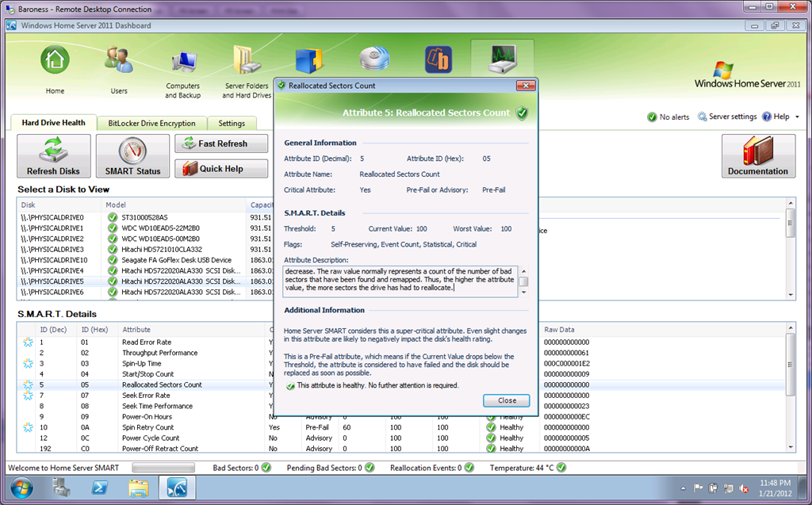The width and height of the screenshot is (812, 505).
Task: Click the taskbar clock showing 11:48 PM
Action: [x=775, y=488]
